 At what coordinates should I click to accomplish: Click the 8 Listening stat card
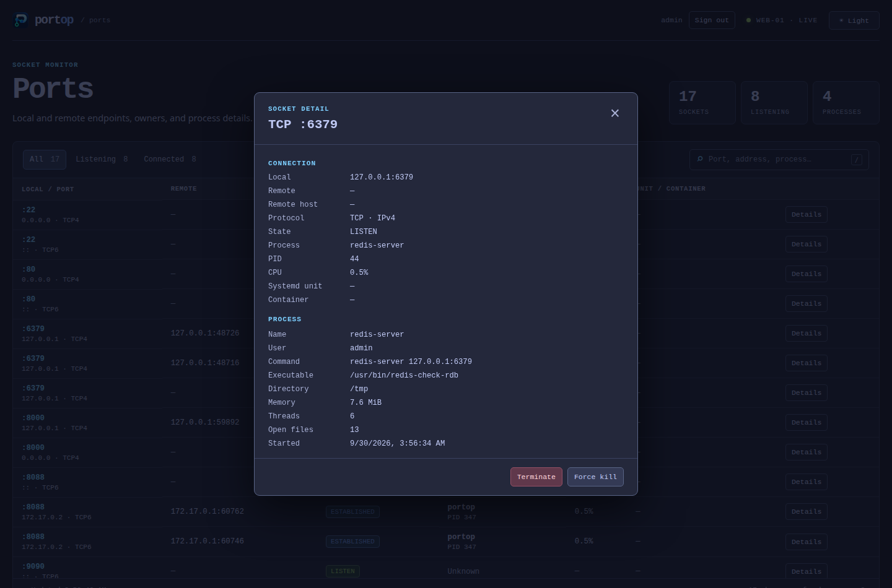(x=774, y=103)
